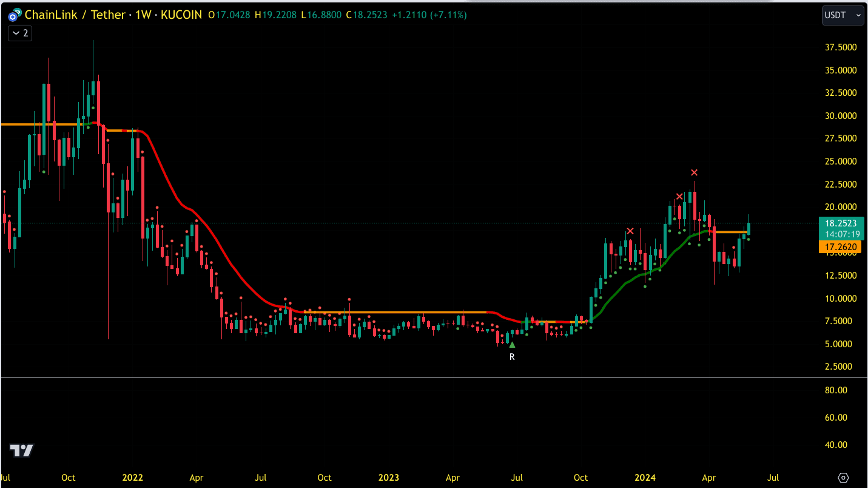
Task: Click the low value L16.8800
Action: point(321,15)
